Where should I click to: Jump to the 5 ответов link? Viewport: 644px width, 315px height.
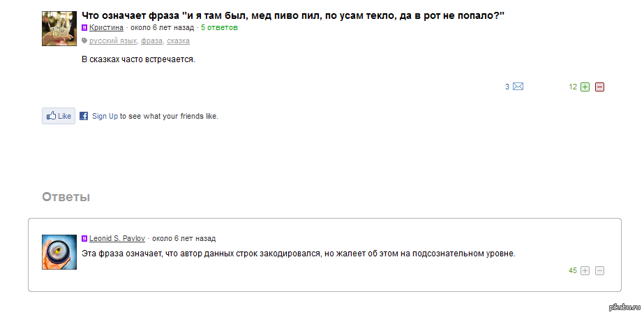pyautogui.click(x=219, y=28)
